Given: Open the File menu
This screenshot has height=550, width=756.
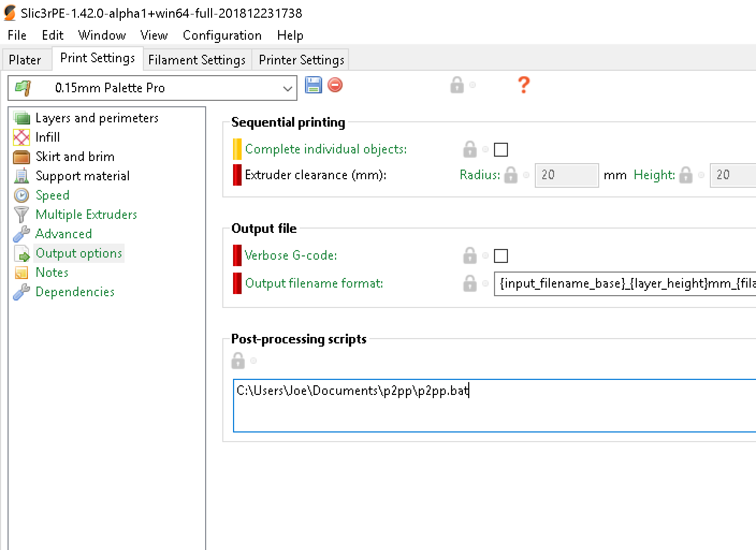Looking at the screenshot, I should pyautogui.click(x=17, y=35).
